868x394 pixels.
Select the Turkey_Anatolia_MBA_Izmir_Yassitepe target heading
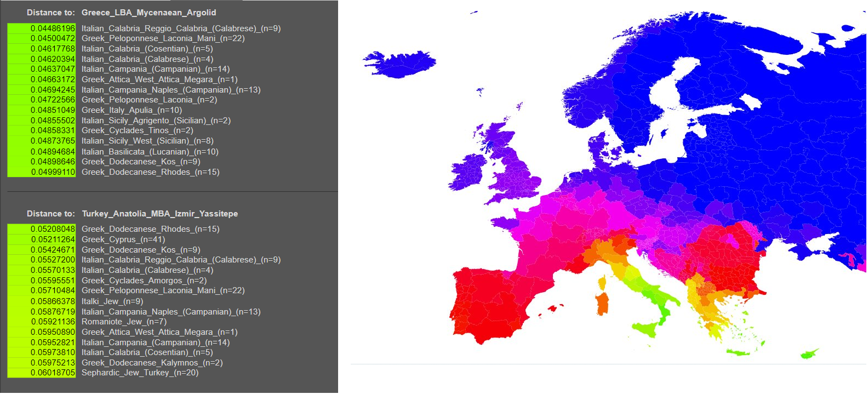click(160, 214)
